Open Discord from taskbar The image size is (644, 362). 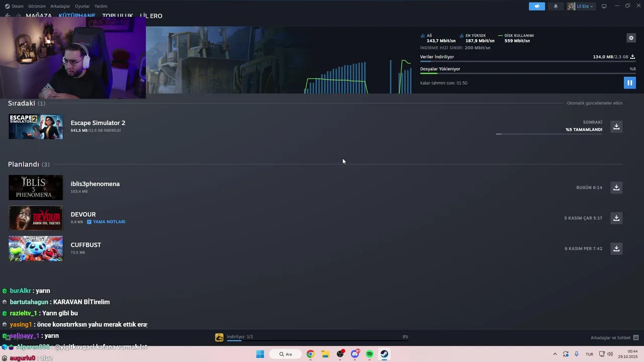(x=355, y=354)
